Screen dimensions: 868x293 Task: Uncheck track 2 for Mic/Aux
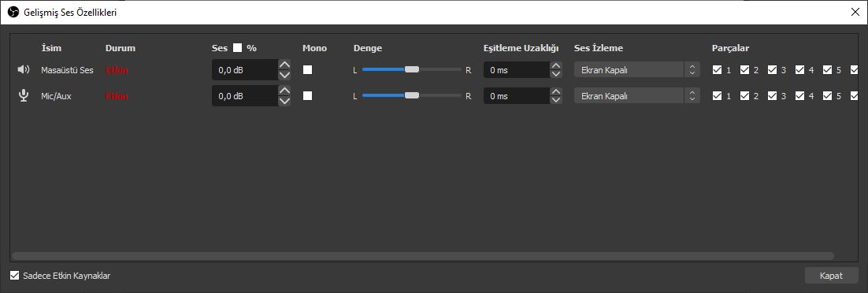point(744,96)
